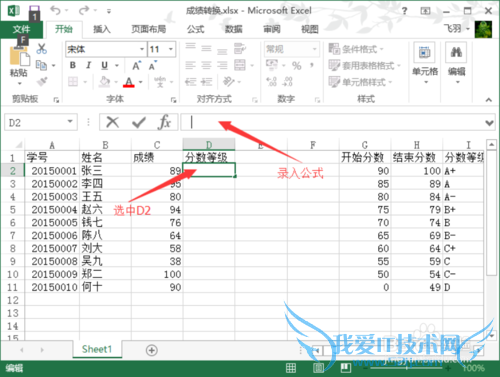Switch to page layout view in status bar
500x377 pixels.
point(318,368)
